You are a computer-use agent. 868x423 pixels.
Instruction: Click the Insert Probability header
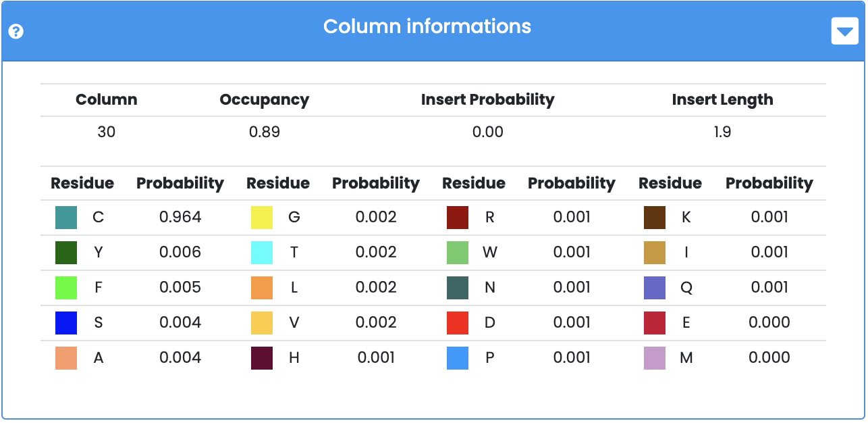pyautogui.click(x=487, y=100)
